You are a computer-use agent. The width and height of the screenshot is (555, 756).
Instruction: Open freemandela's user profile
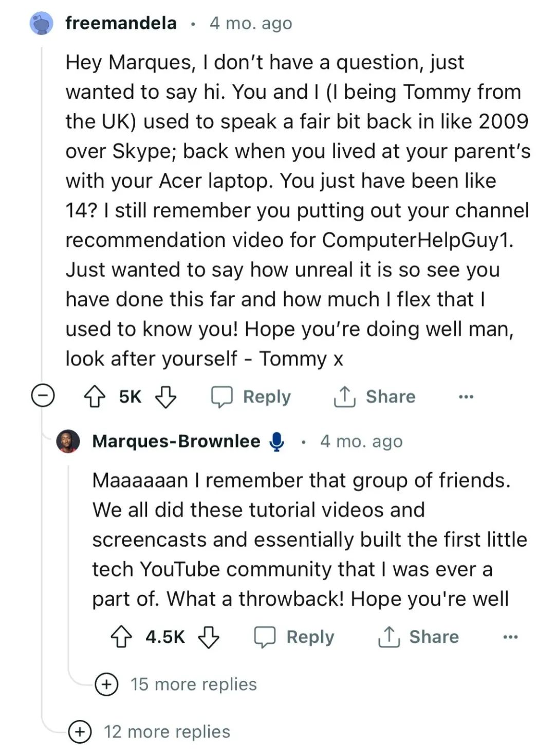pos(121,23)
